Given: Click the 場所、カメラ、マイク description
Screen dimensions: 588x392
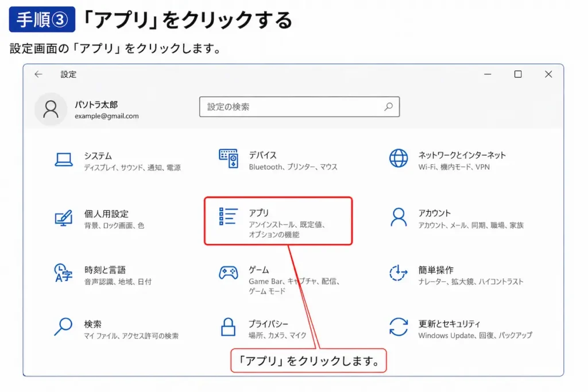Looking at the screenshot, I should coord(277,335).
